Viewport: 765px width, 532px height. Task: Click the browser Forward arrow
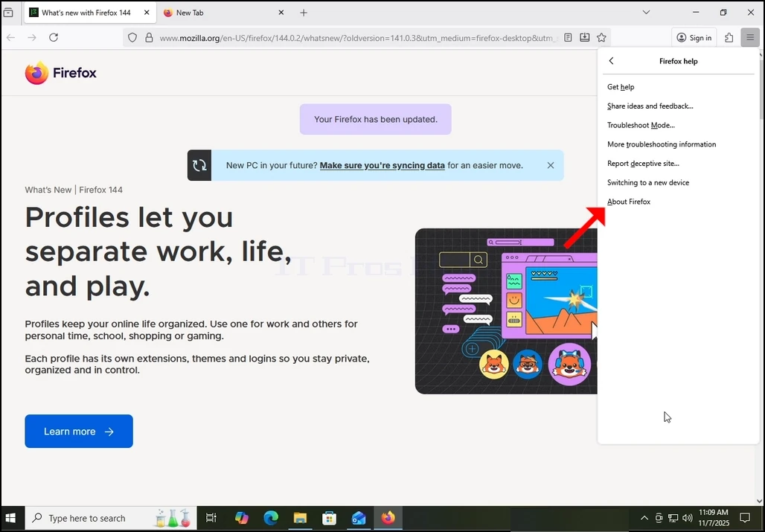[32, 37]
